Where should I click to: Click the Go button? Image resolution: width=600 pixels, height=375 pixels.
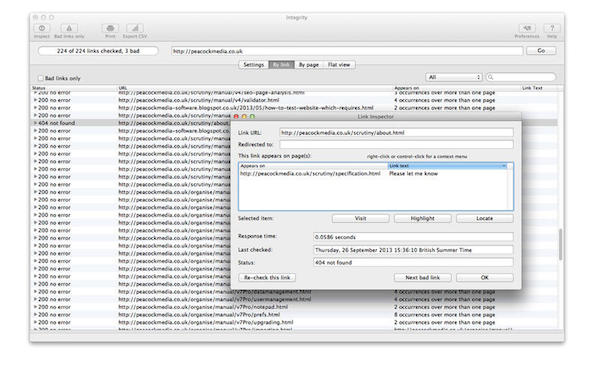point(541,51)
